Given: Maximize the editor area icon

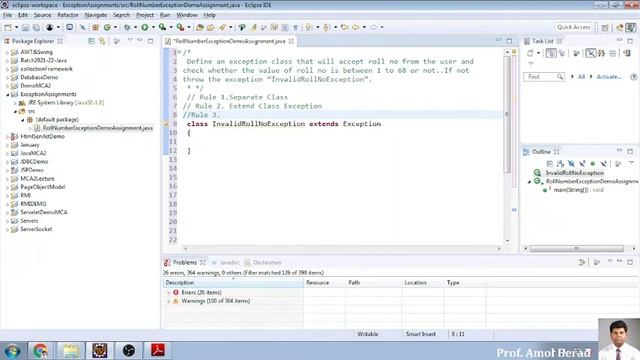Looking at the screenshot, I should coord(509,41).
